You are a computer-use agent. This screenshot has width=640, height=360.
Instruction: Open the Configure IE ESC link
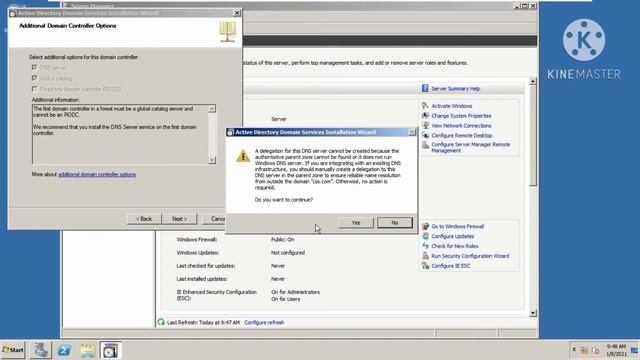point(451,266)
